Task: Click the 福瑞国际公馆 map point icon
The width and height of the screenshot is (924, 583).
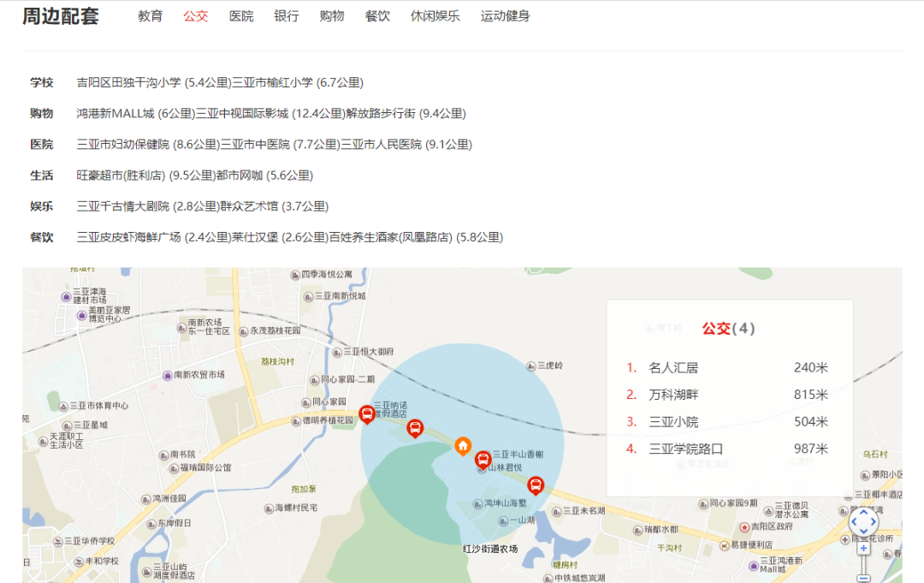Action: coord(174,468)
